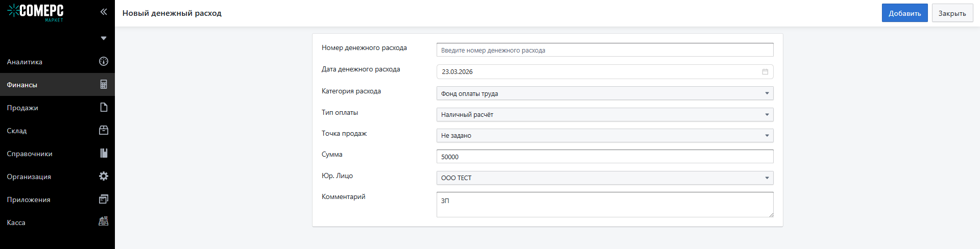Viewport: 980px width, 249px height.
Task: Click the Cash register icon
Action: pos(104,221)
